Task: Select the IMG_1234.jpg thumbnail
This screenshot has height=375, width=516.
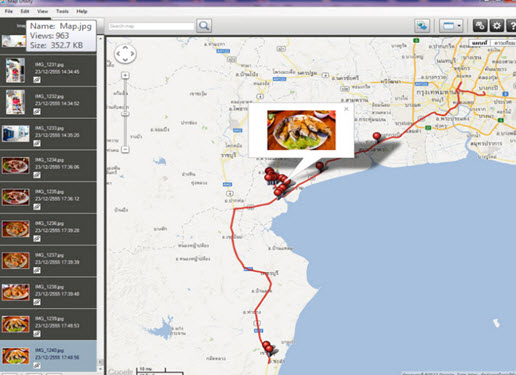Action: (x=16, y=166)
